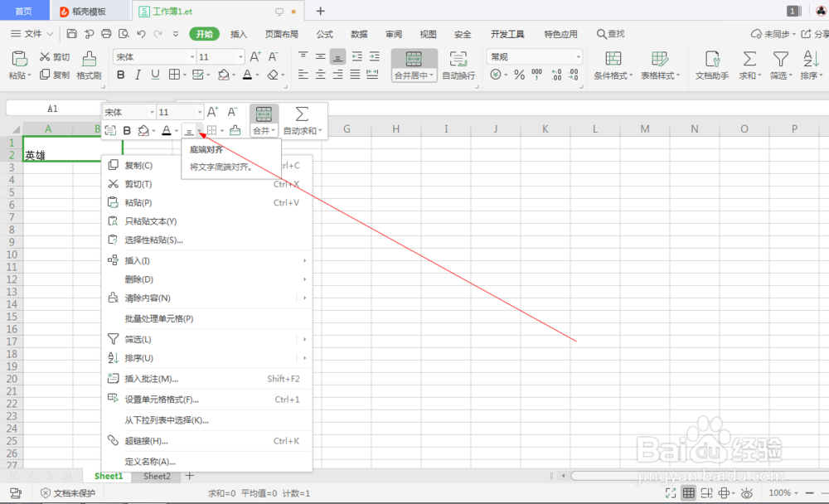Choose Copy (复制) from context menu
The height and width of the screenshot is (504, 829).
point(206,166)
